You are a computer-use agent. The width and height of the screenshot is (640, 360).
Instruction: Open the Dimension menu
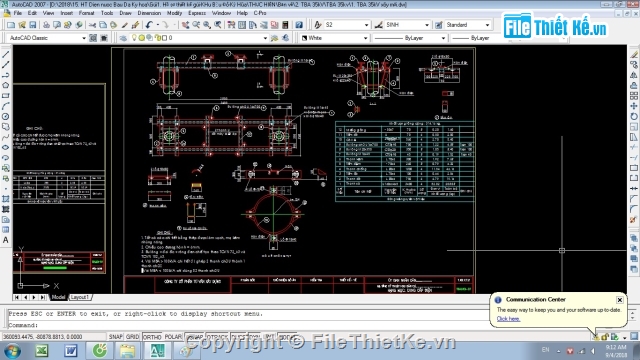pyautogui.click(x=149, y=13)
